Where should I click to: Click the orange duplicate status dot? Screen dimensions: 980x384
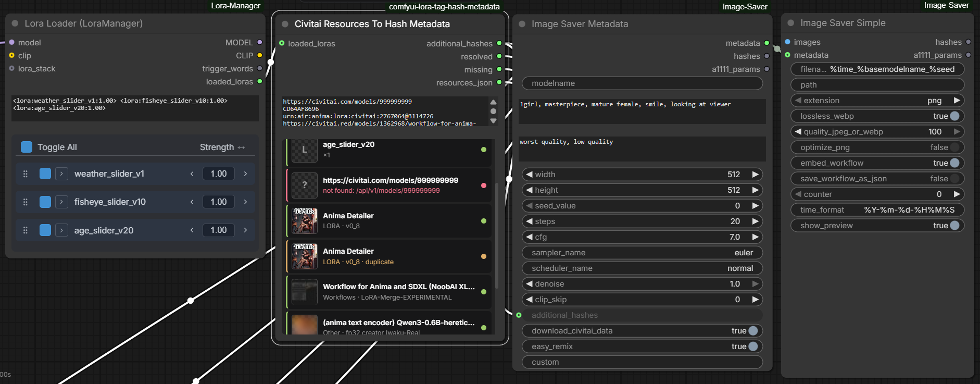484,256
